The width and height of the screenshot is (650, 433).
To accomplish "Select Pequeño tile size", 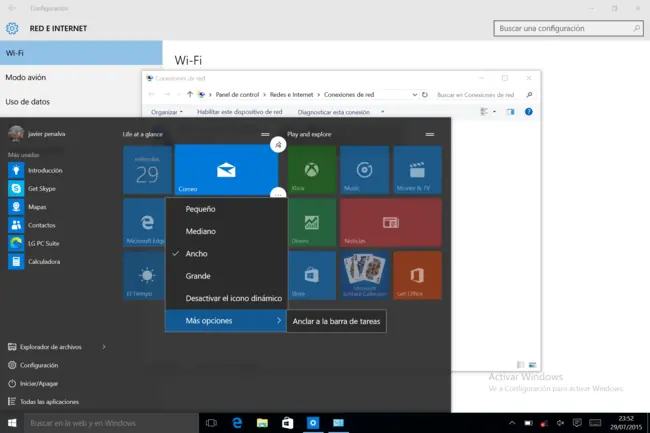I will coord(226,209).
